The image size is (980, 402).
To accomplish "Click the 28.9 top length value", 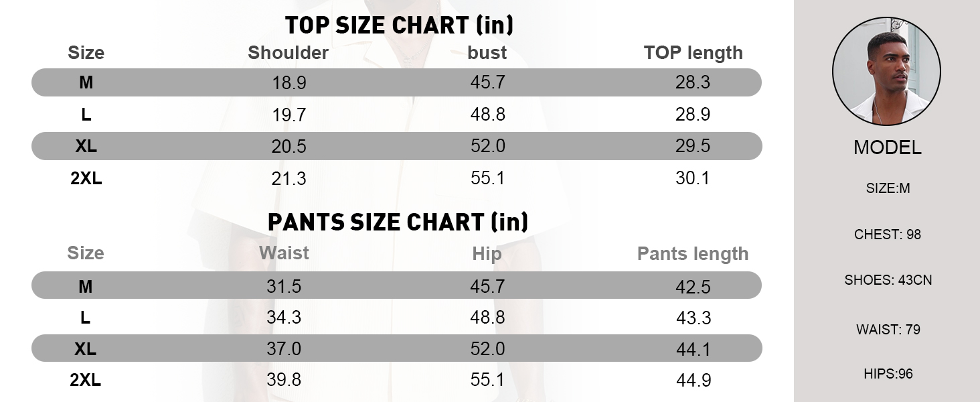I will 693,115.
